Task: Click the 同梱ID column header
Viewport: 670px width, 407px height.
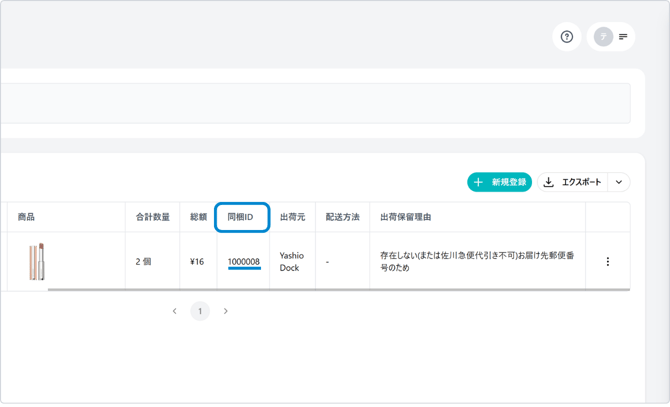Action: 241,217
